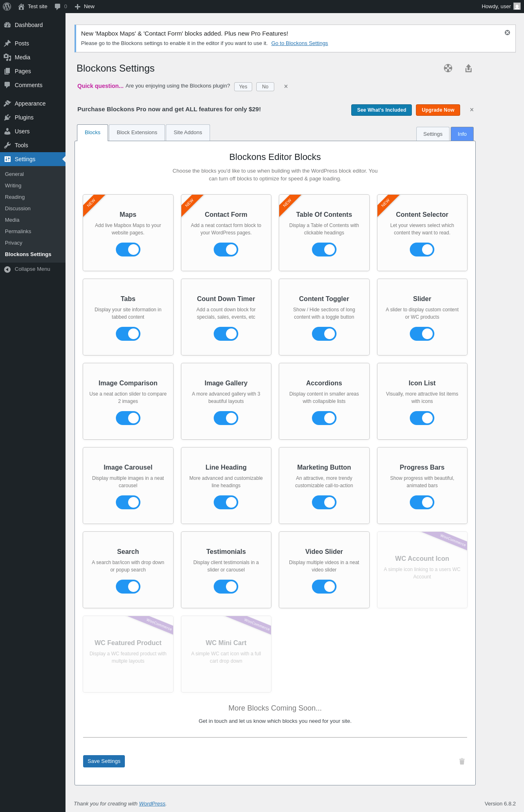
Task: Open the user avatar in admin bar
Action: coord(517,7)
